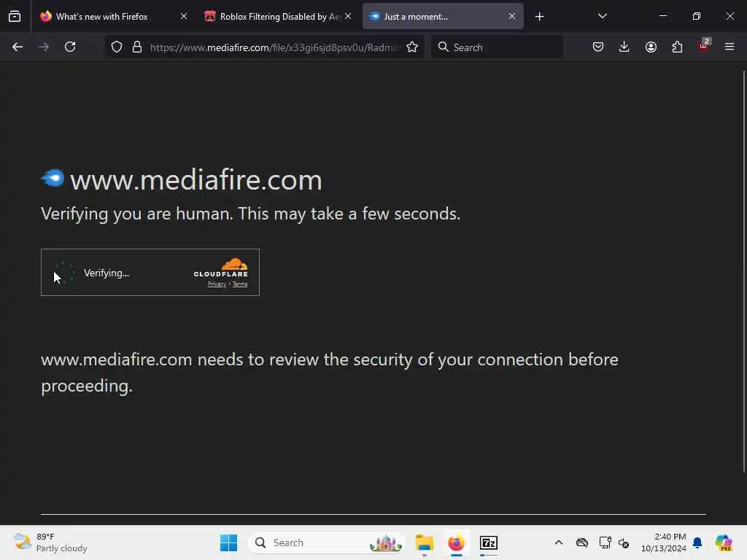The image size is (747, 560).
Task: Click the Cloudflare logo in widget
Action: point(220,268)
